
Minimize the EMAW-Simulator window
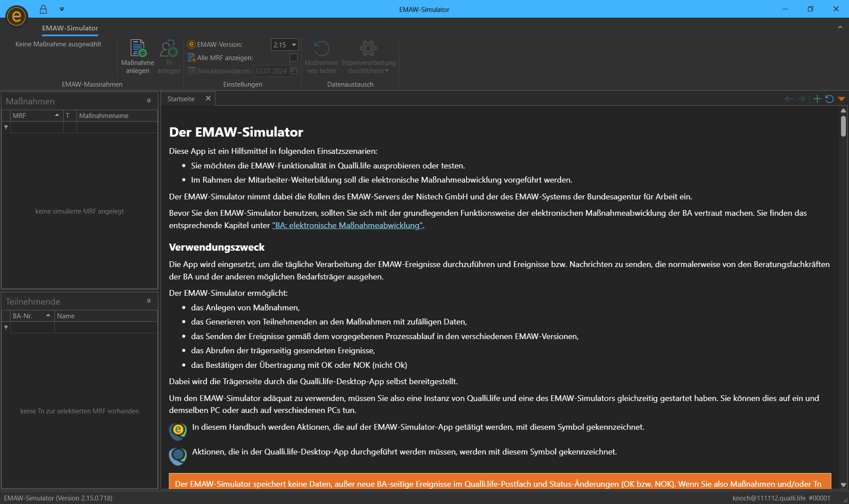(x=785, y=9)
